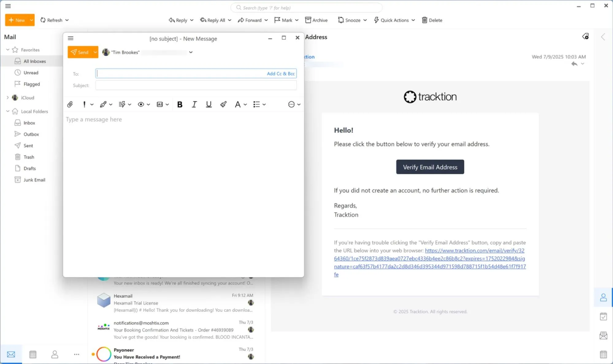Viewport: 613px width, 364px height.
Task: Set message priority with the exclamation icon
Action: coord(84,104)
